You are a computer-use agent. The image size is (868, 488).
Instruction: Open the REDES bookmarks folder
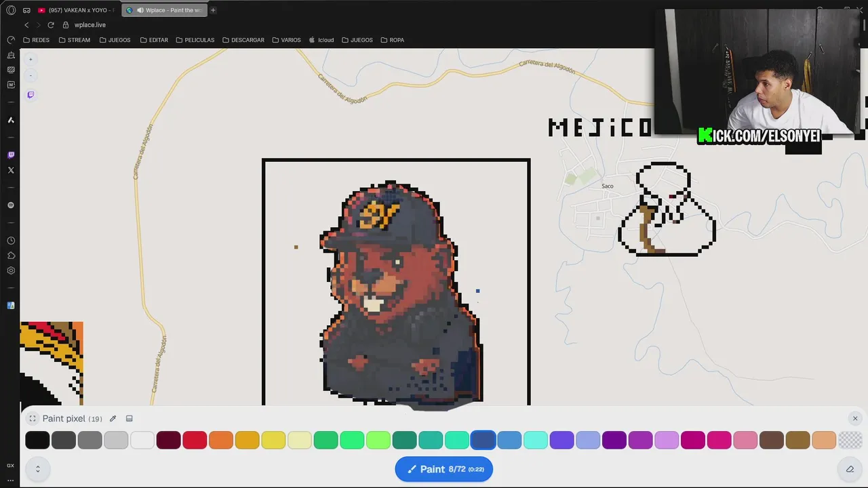tap(36, 40)
